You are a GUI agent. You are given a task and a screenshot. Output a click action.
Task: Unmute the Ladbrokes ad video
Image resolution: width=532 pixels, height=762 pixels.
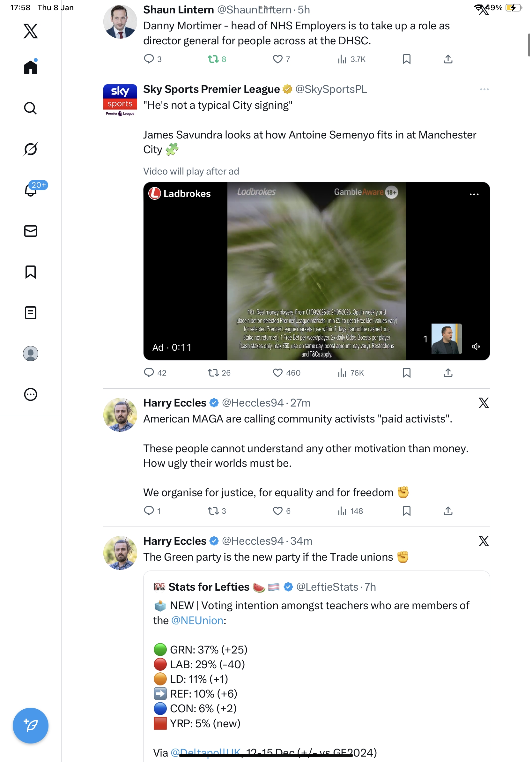tap(476, 347)
